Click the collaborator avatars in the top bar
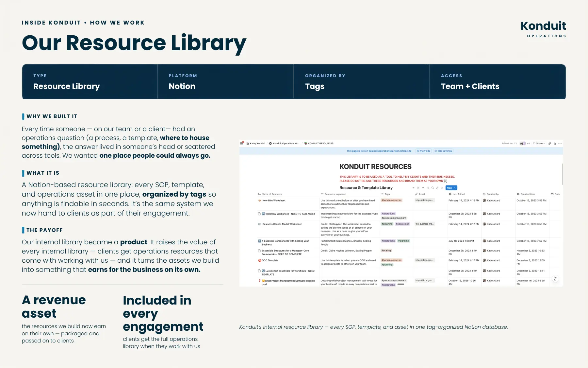Viewport: 588px width, 368px height. [x=523, y=143]
